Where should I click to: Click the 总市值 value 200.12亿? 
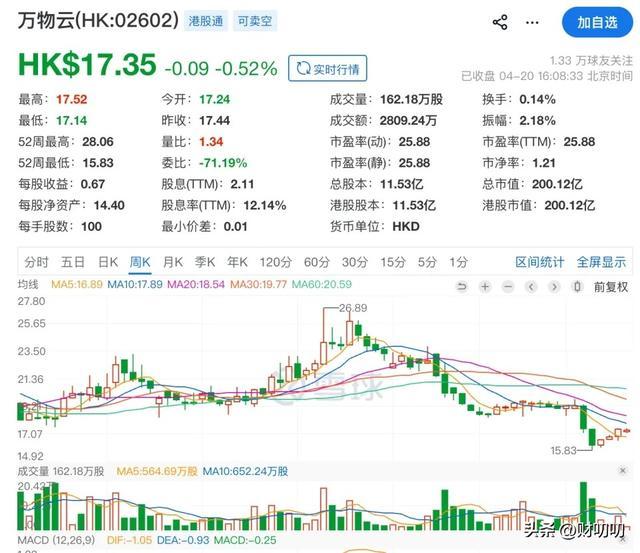[557, 184]
